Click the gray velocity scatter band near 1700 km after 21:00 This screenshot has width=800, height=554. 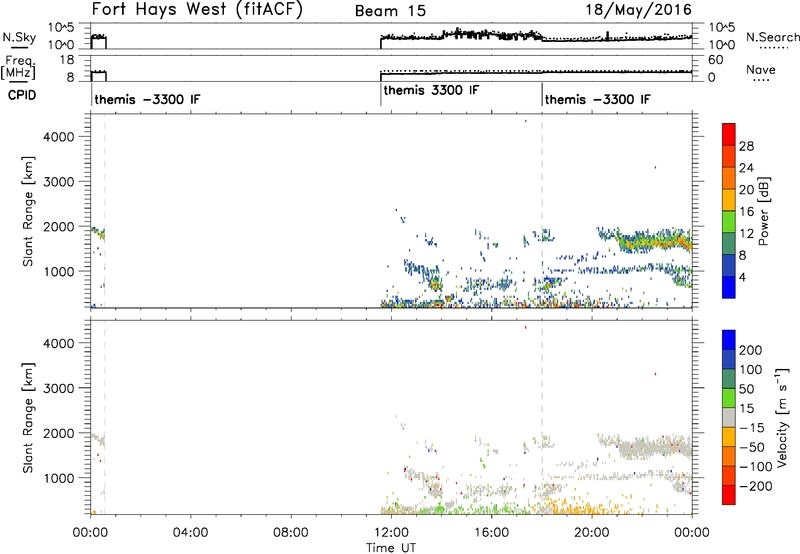(653, 448)
